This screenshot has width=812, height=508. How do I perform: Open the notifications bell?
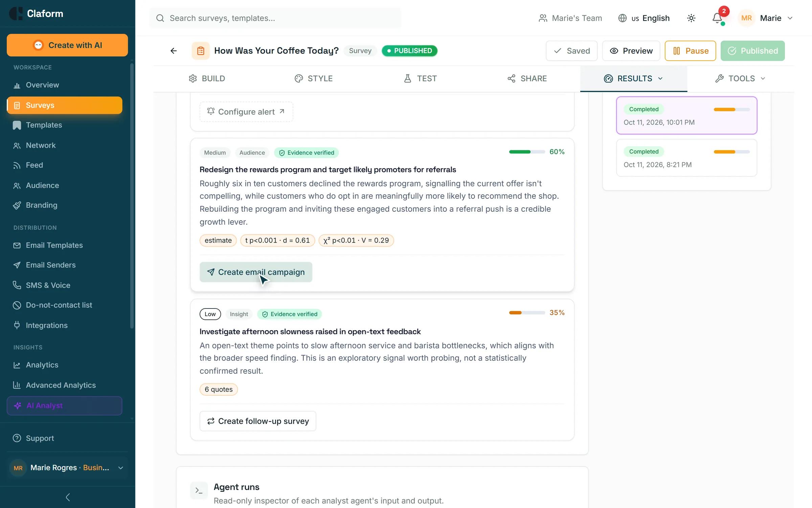pos(717,18)
